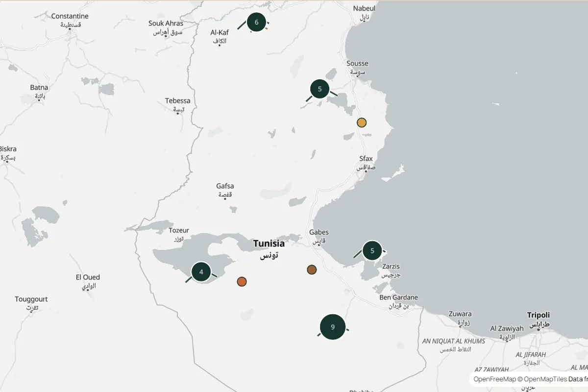Click the Constantine city label
Viewport: 588px width, 392px height.
tap(70, 20)
